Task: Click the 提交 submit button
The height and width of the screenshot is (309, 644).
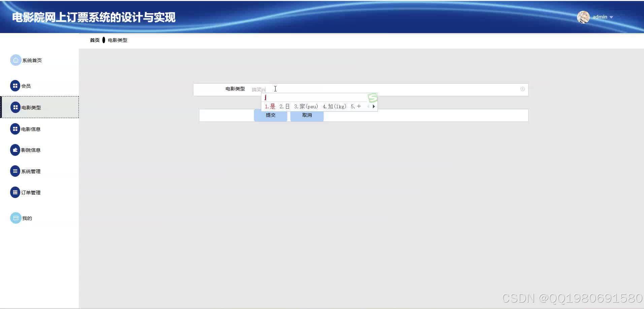Action: click(270, 115)
